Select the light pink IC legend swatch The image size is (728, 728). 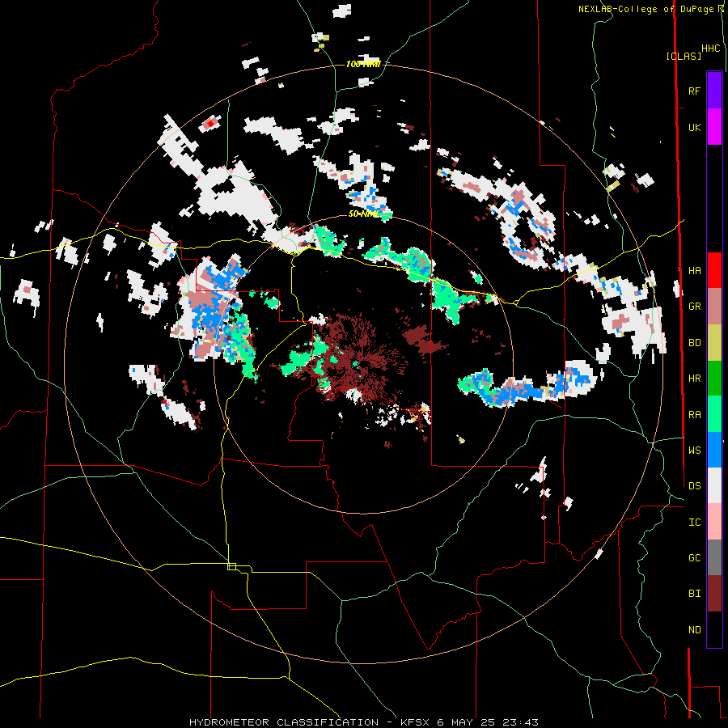click(x=714, y=522)
